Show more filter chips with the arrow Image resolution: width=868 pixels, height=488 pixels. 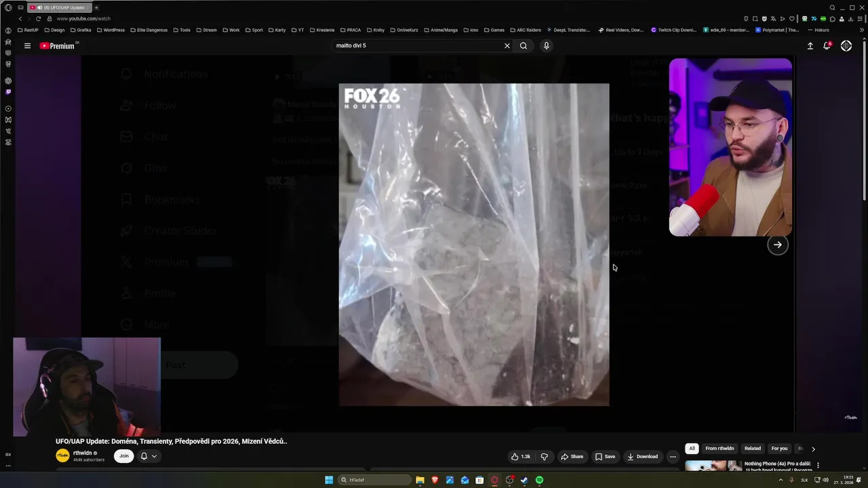point(813,449)
